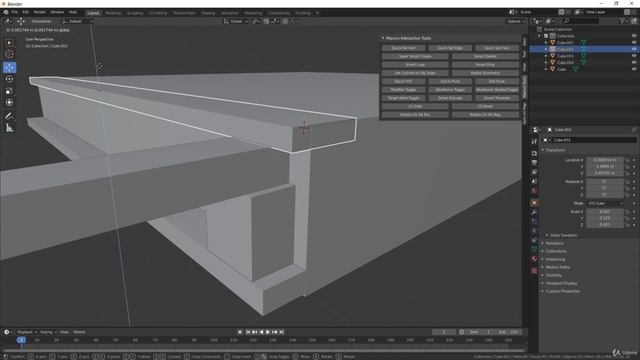Screen dimensions: 640x360
Task: Click the Smart Ring button
Action: (x=485, y=64)
